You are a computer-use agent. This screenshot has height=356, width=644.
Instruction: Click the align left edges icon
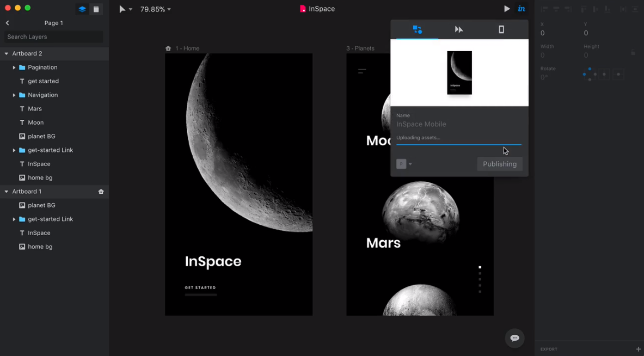544,9
